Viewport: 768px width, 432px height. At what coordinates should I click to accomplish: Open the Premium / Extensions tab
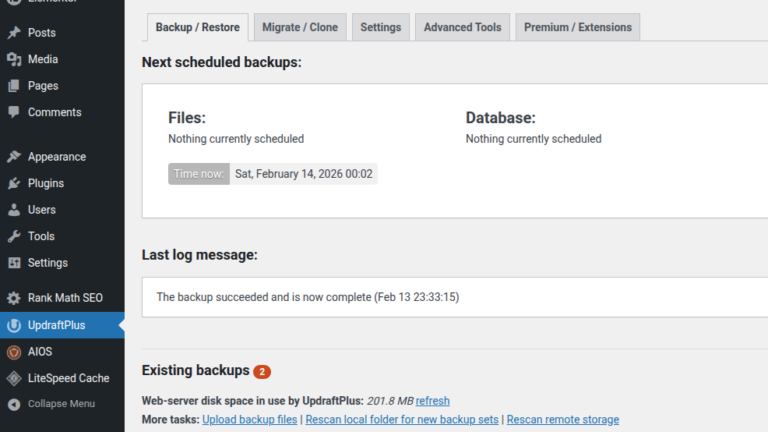coord(577,27)
